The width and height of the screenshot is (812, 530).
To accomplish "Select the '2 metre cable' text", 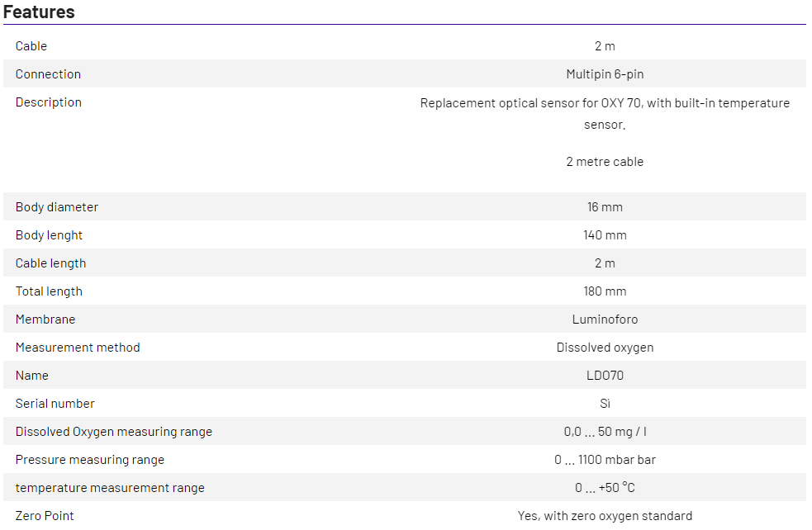I will click(605, 162).
